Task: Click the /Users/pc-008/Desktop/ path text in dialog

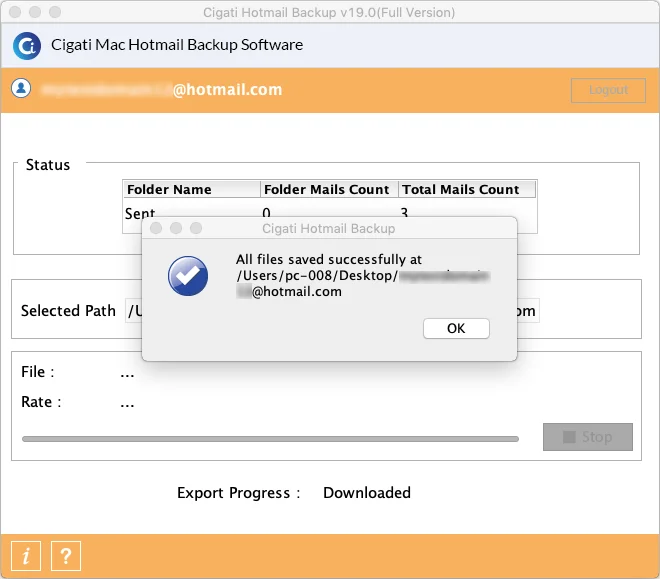Action: point(317,276)
